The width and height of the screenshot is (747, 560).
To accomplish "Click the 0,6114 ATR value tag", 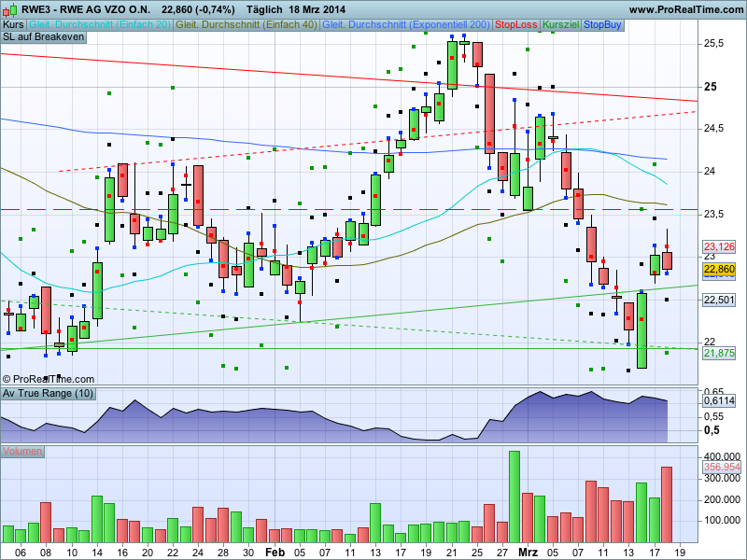I will [x=719, y=401].
